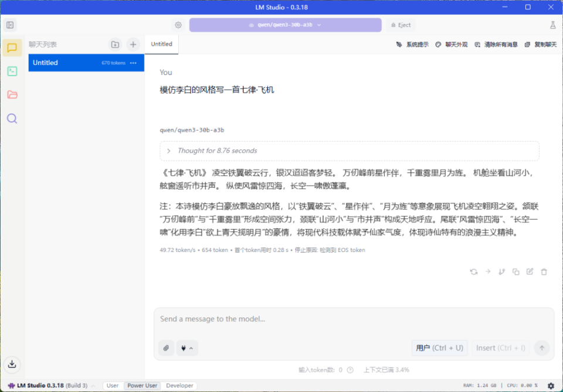
Task: Click the CPU usage status entry
Action: pos(522,386)
